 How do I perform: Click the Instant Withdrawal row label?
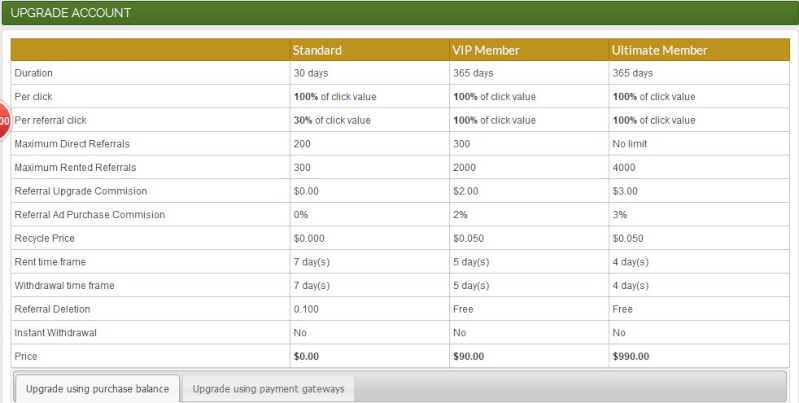point(55,333)
